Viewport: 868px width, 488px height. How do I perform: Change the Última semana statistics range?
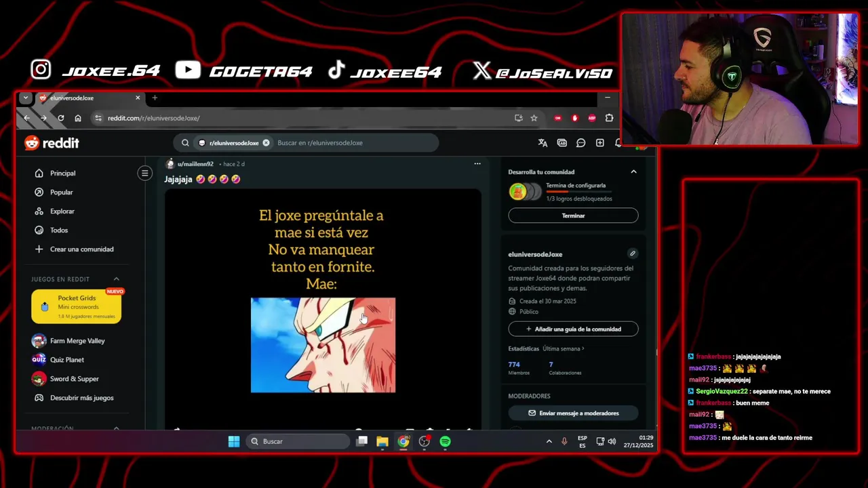tap(563, 348)
